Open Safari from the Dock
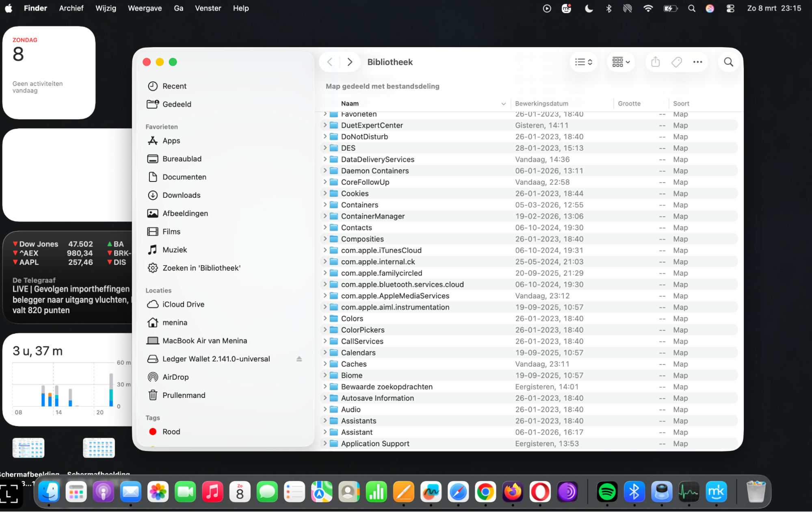Screen dimensions: 812x512 point(458,492)
